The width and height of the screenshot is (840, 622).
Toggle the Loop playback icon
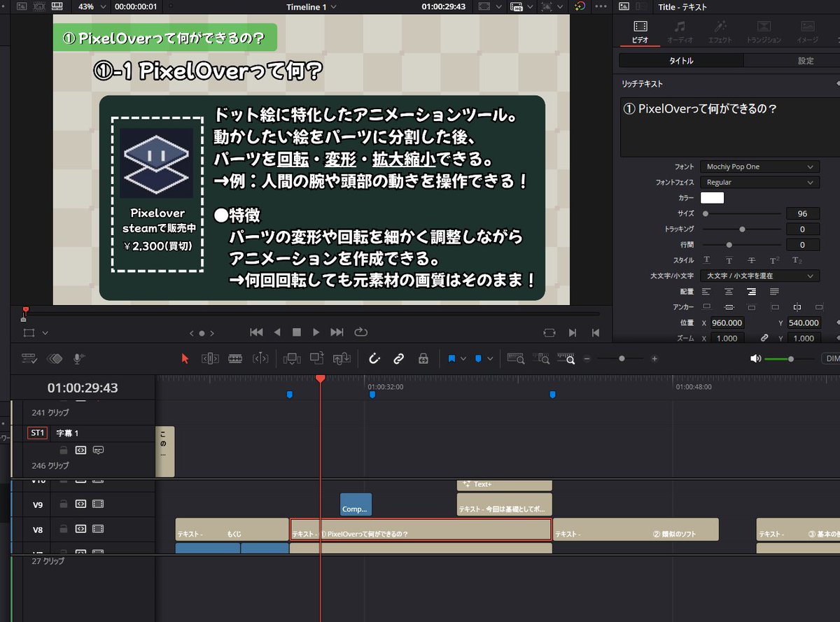pyautogui.click(x=361, y=332)
